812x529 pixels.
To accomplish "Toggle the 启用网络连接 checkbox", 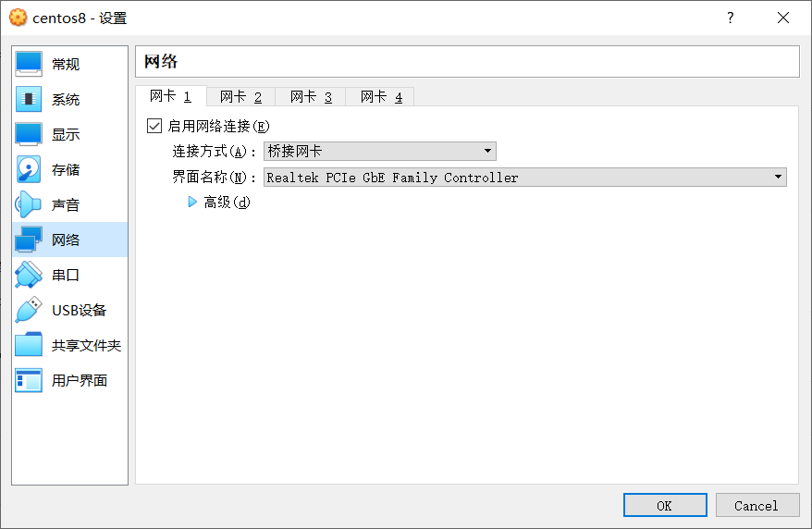I will pyautogui.click(x=154, y=126).
